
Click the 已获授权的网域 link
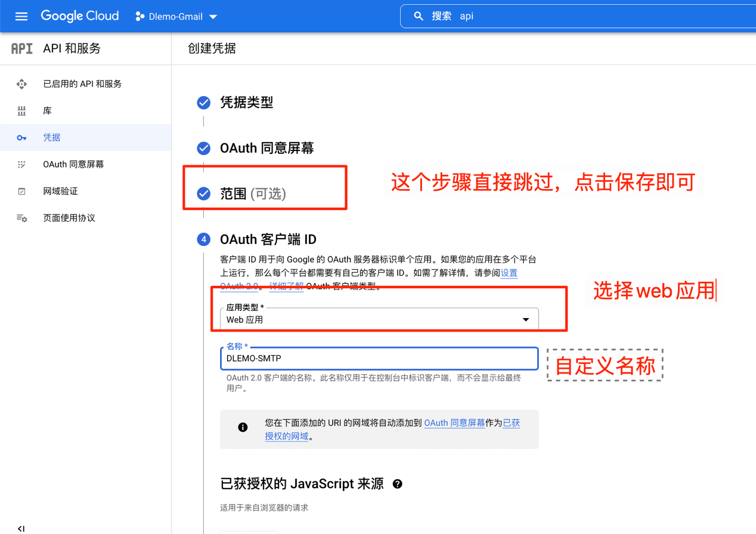coord(511,423)
